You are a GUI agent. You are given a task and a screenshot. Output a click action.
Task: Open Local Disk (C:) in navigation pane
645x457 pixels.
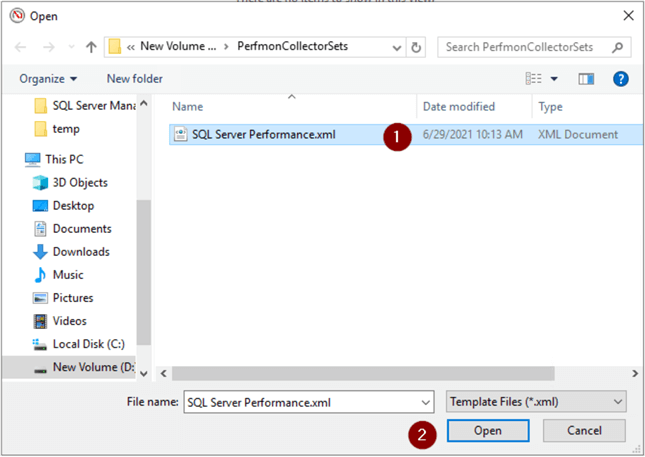click(x=78, y=343)
